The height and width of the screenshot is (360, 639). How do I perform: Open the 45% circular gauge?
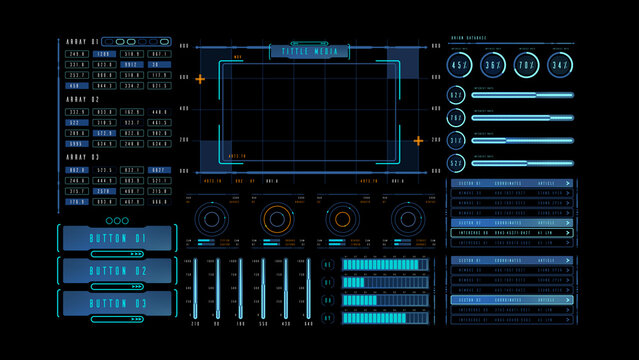pos(459,65)
